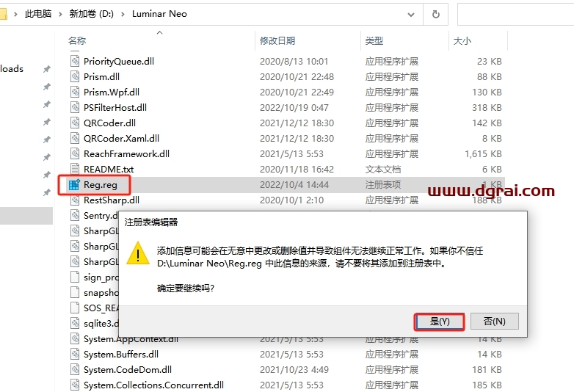Select the System.Collections.Concurrent.dll file icon
This screenshot has width=574, height=392.
[75, 385]
